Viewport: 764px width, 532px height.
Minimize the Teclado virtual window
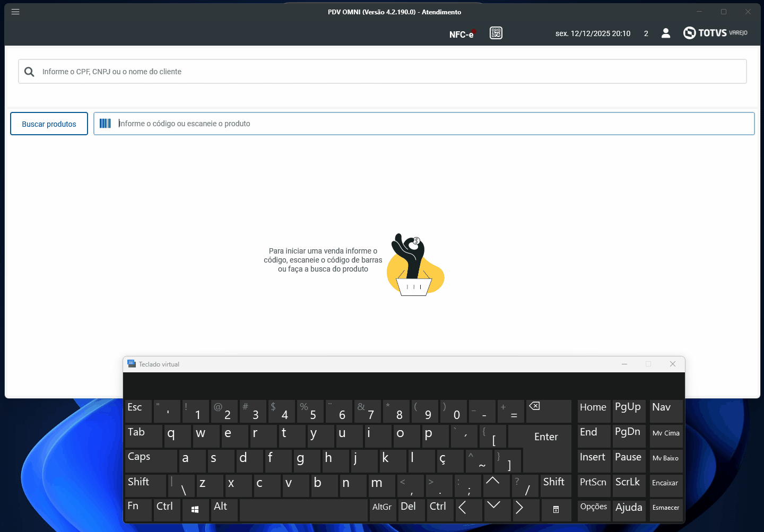tap(624, 364)
